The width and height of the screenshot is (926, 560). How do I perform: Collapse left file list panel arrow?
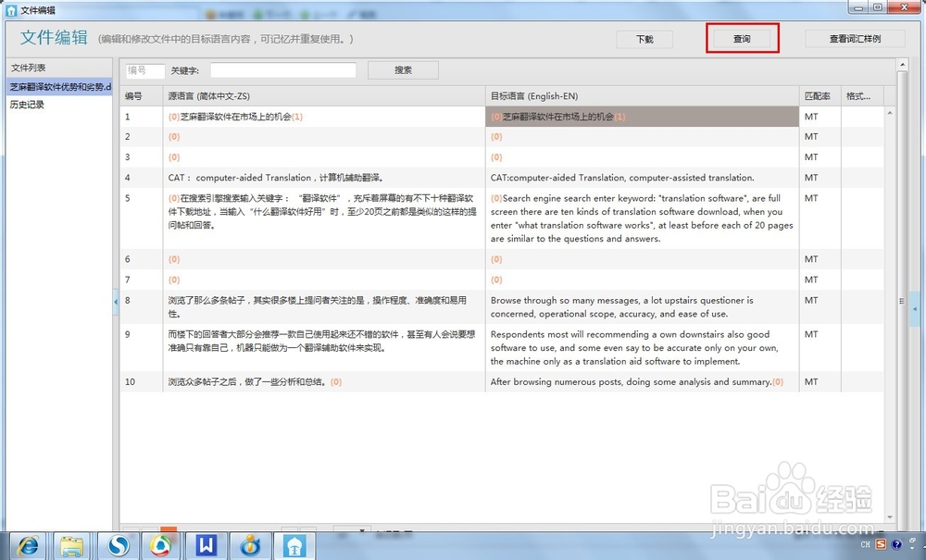[x=116, y=302]
